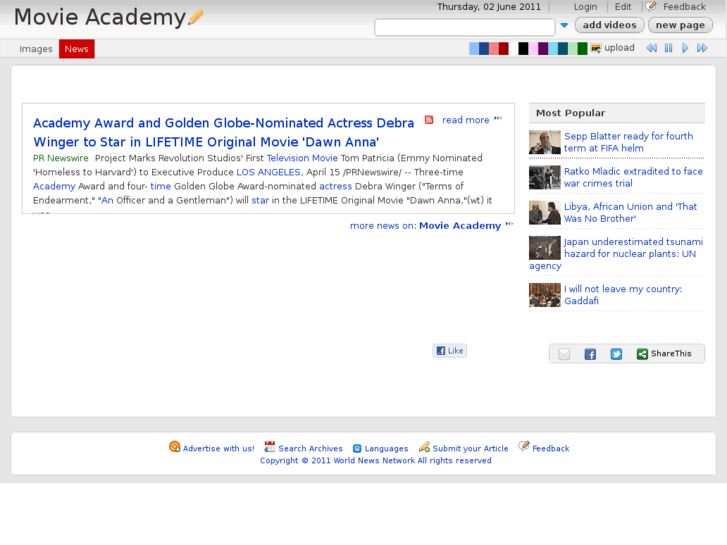Click the upload image icon
This screenshot has width=727, height=545.
point(596,49)
